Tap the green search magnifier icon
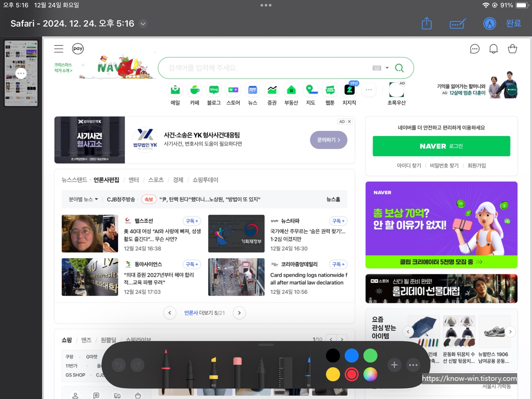 pyautogui.click(x=399, y=68)
